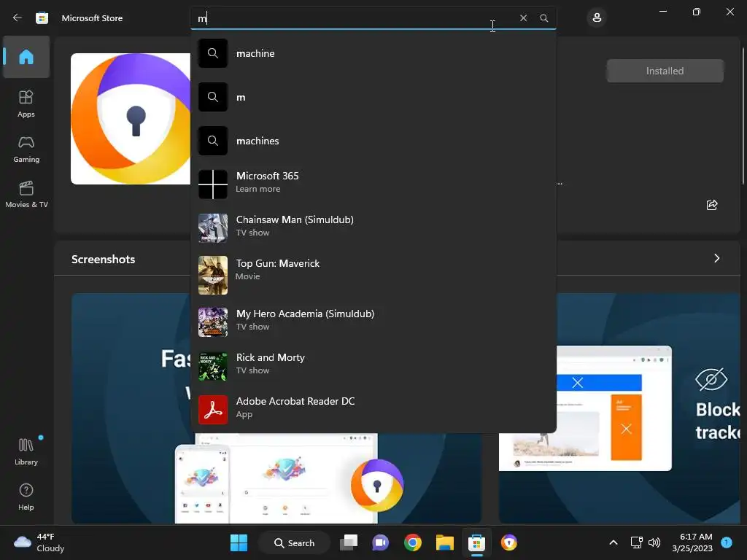Clear the search box with the X icon
The width and height of the screenshot is (747, 560).
pyautogui.click(x=523, y=18)
